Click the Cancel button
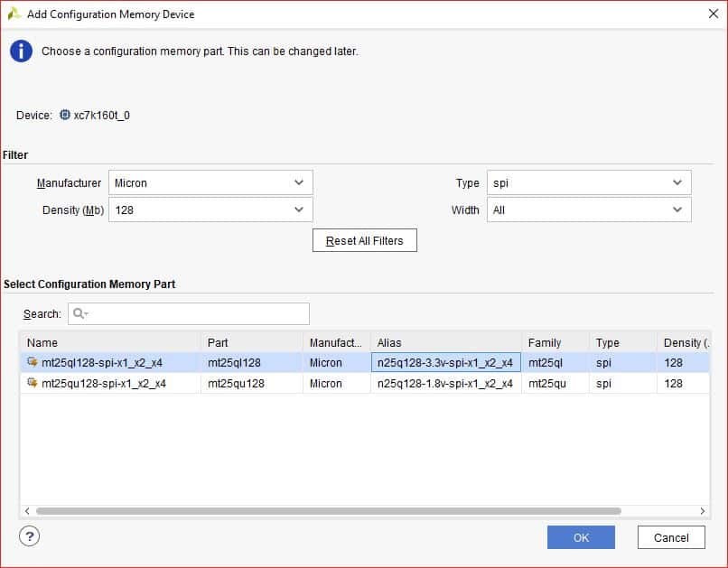 point(670,537)
